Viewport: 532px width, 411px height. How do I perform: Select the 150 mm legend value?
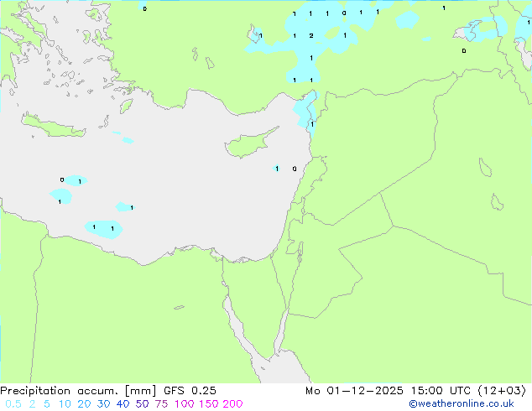208,404
